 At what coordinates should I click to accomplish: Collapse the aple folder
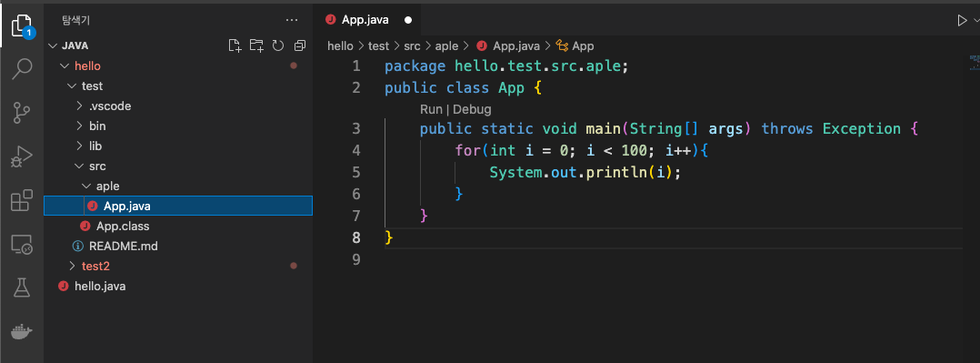click(x=86, y=186)
